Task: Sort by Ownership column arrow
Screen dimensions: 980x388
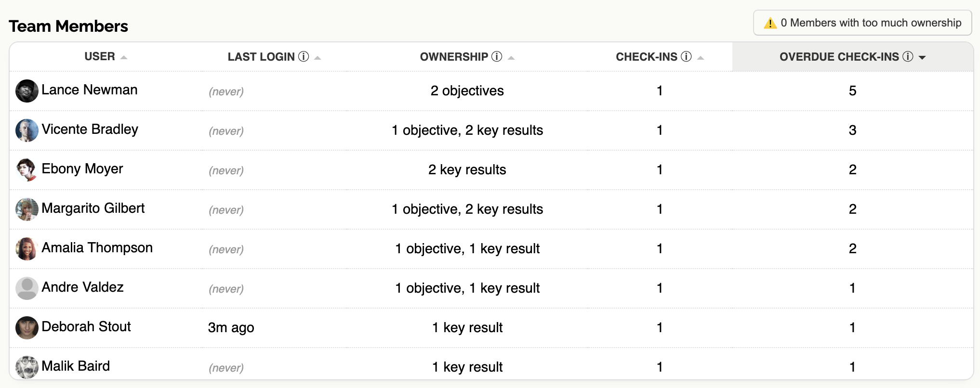Action: click(x=511, y=58)
